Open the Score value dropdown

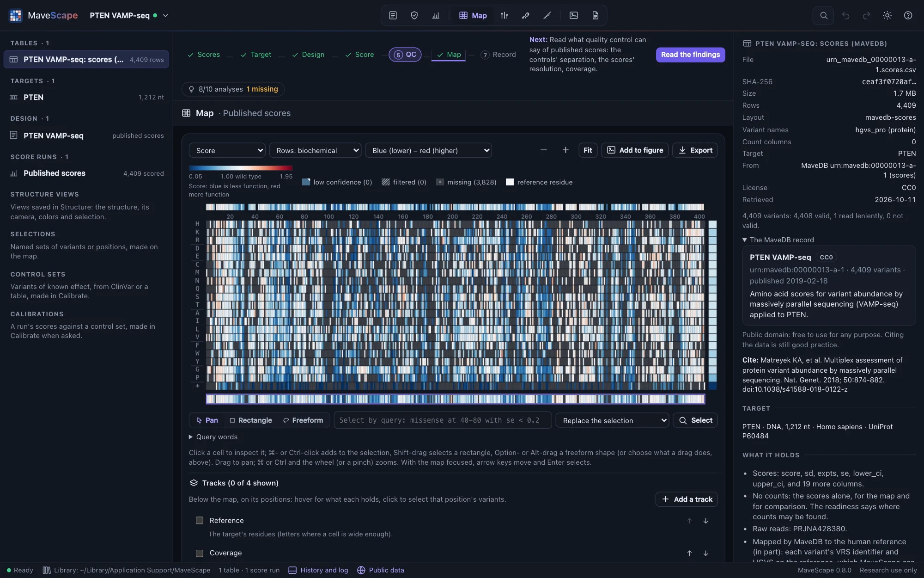click(x=227, y=150)
